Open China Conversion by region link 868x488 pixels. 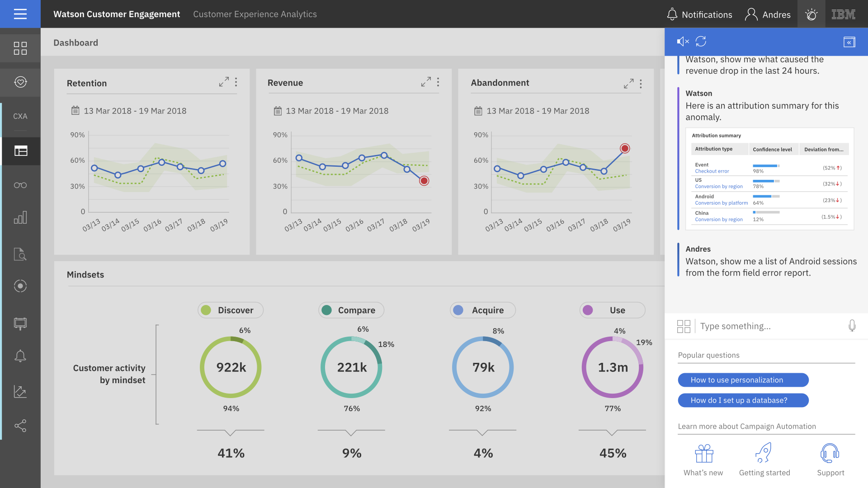coord(719,220)
